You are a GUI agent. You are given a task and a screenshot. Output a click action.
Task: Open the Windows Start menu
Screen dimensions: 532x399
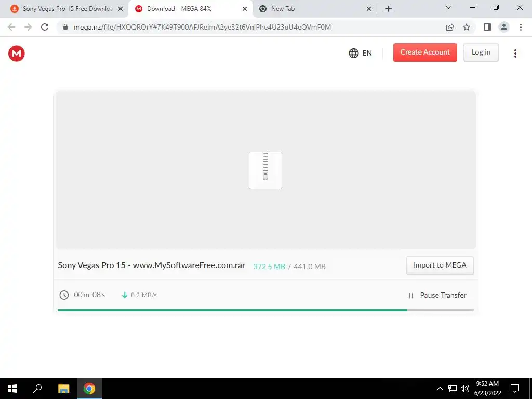click(x=12, y=389)
